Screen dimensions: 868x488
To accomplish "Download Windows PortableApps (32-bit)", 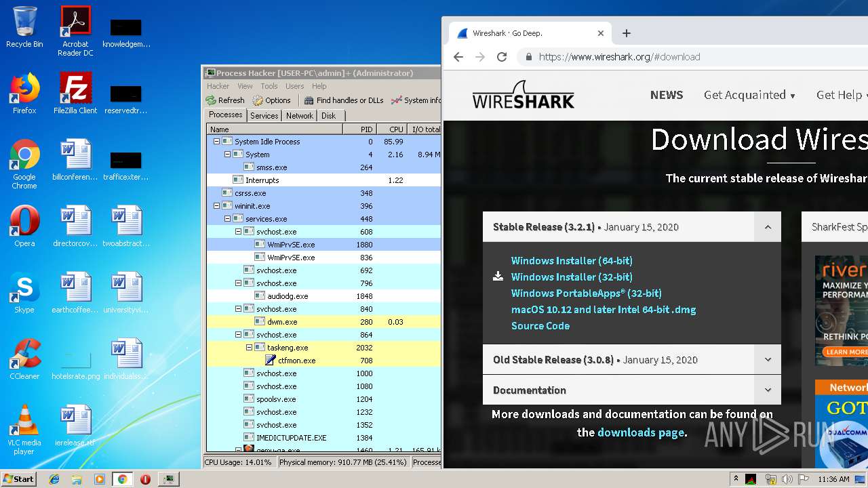I will pyautogui.click(x=586, y=293).
